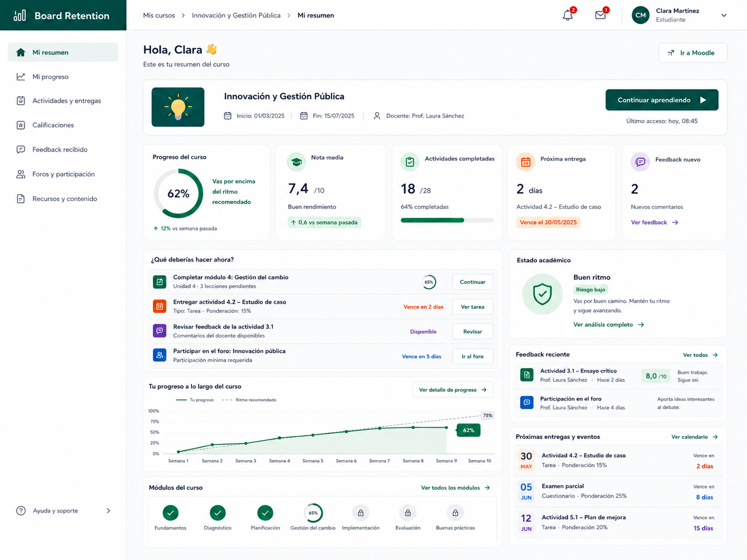Click the Revisar button
Viewport: 747px width, 560px height.
[473, 332]
